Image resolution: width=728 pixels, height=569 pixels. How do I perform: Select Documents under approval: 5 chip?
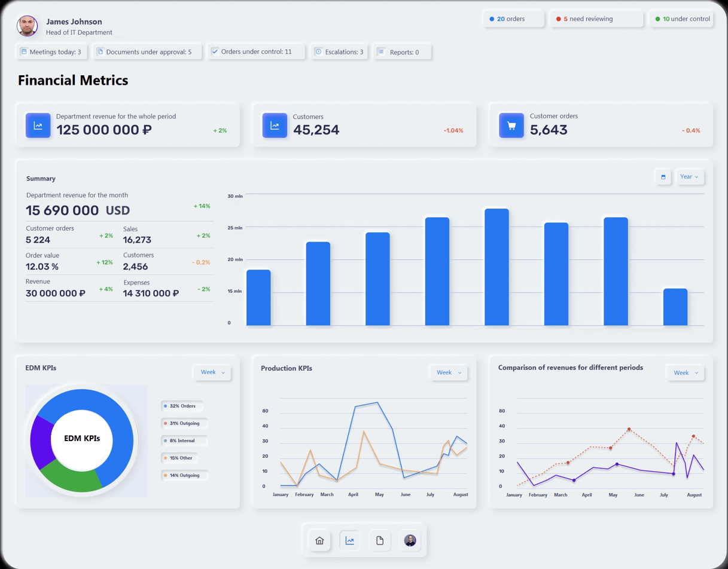pos(148,52)
